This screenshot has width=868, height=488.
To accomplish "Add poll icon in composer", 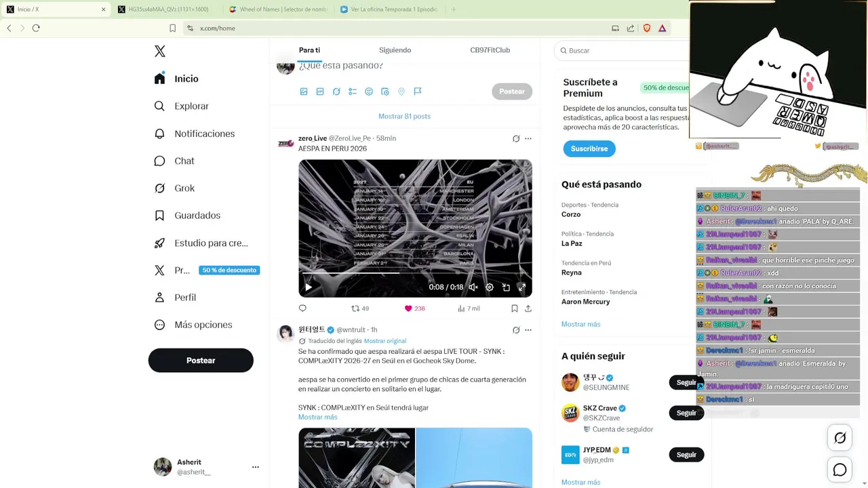I will click(x=353, y=91).
